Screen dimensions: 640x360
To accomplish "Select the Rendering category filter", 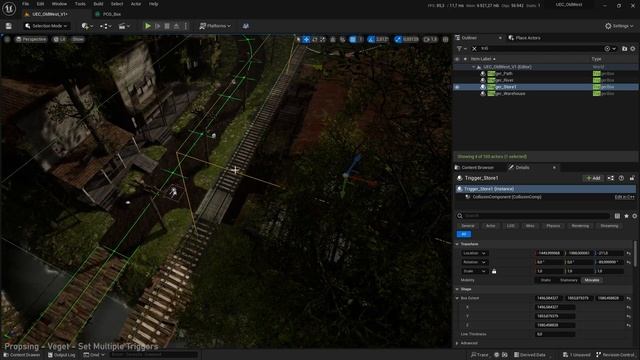I will 580,226.
